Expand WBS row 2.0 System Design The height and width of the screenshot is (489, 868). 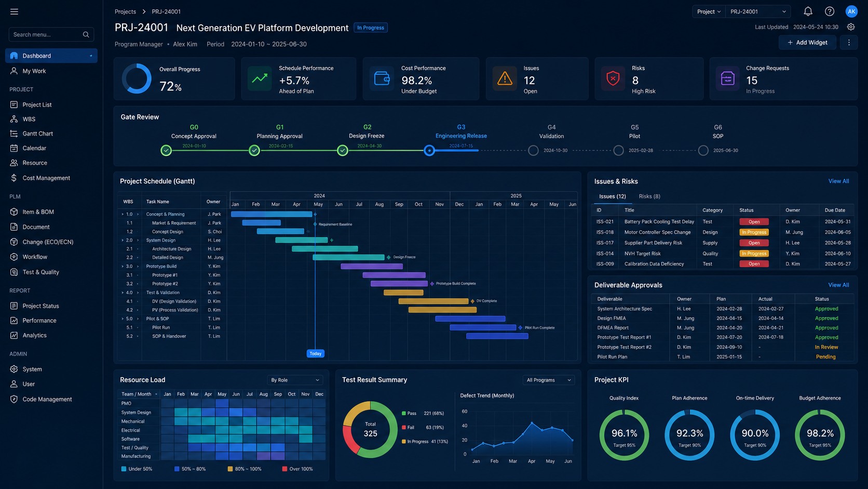point(123,240)
